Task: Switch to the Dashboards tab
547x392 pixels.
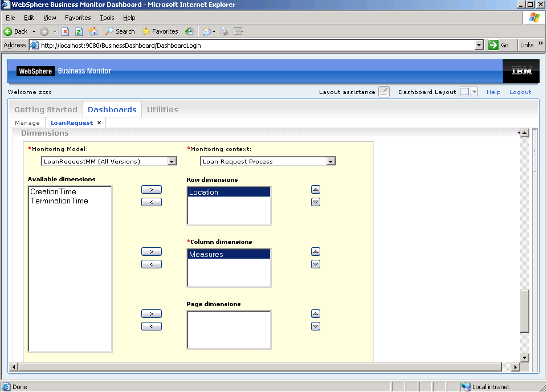Action: [112, 109]
